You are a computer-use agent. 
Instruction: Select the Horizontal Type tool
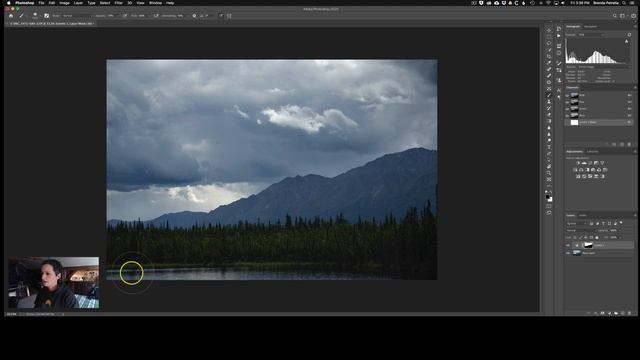click(549, 147)
